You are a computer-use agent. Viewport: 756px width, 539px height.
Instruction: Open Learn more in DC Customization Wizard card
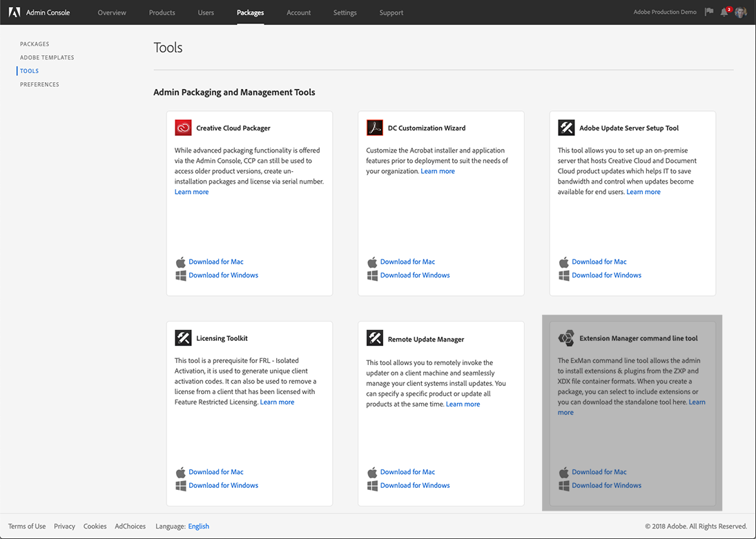[437, 171]
